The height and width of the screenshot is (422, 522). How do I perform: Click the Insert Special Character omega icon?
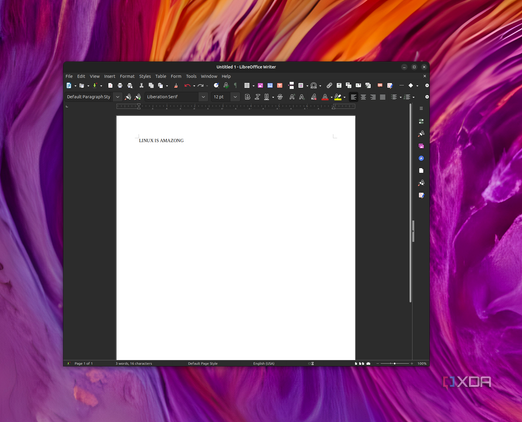pyautogui.click(x=313, y=86)
